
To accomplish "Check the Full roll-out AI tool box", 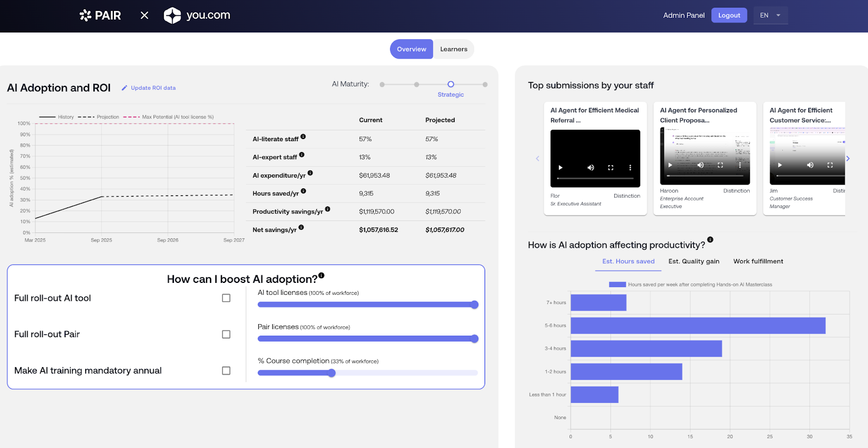I will tap(226, 298).
